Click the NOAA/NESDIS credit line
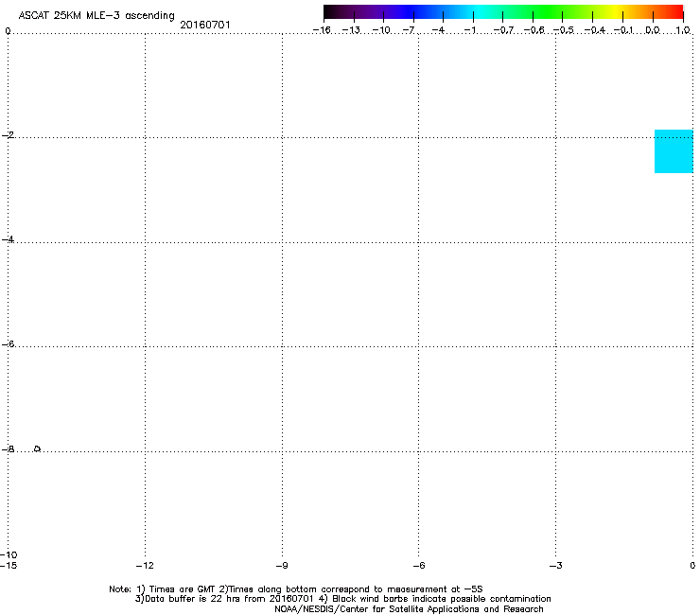 tap(409, 609)
